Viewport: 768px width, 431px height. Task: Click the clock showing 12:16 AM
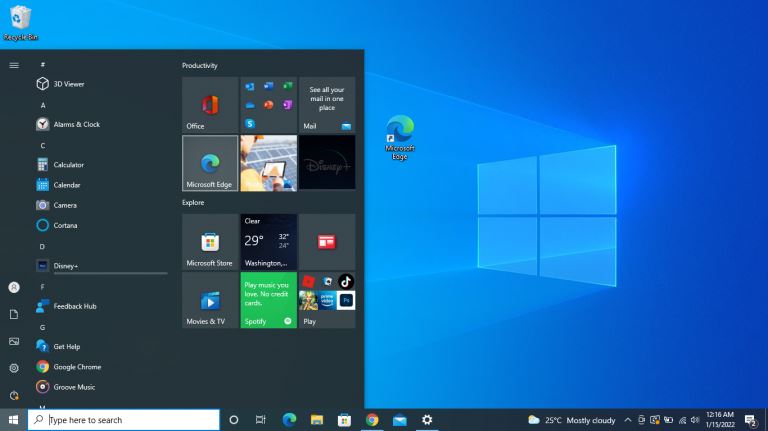click(x=720, y=420)
